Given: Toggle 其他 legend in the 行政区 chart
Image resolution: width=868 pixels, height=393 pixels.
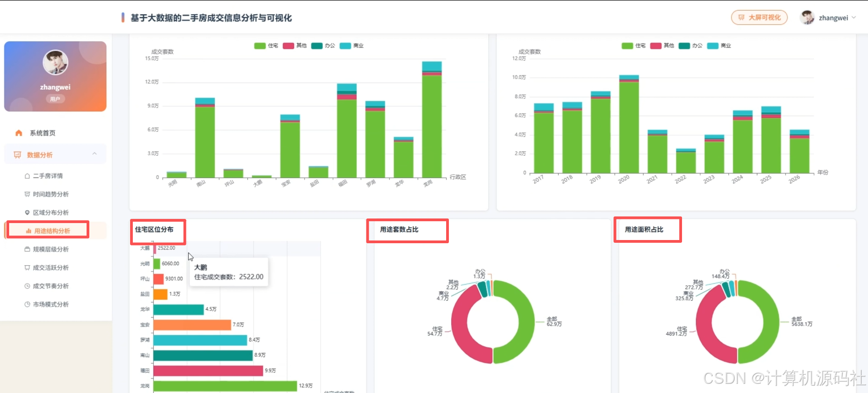Looking at the screenshot, I should 295,46.
